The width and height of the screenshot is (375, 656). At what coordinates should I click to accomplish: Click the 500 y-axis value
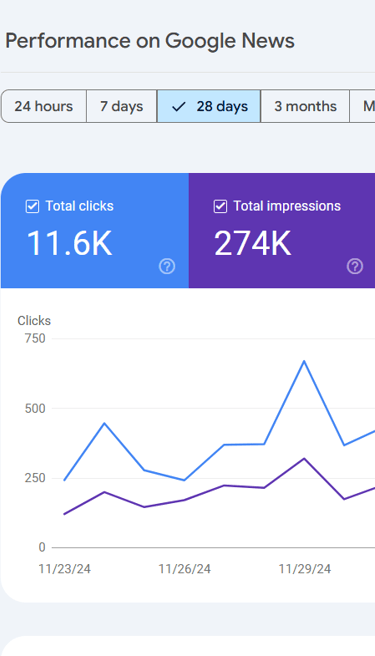pyautogui.click(x=35, y=408)
